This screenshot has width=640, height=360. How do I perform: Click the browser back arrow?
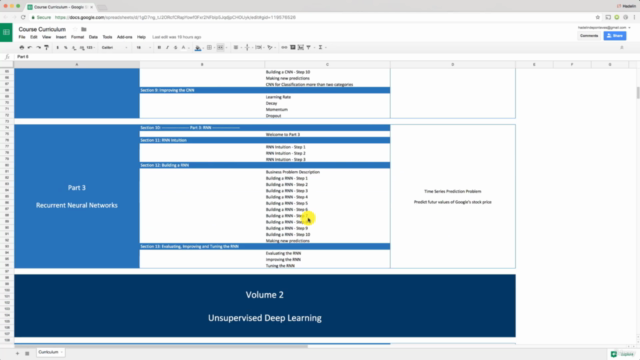[5, 18]
